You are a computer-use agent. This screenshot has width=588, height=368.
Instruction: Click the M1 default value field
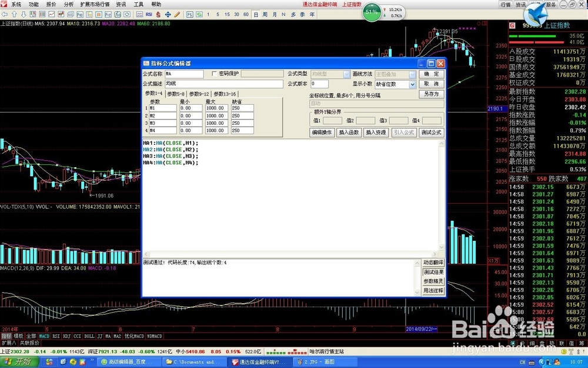[x=242, y=108]
